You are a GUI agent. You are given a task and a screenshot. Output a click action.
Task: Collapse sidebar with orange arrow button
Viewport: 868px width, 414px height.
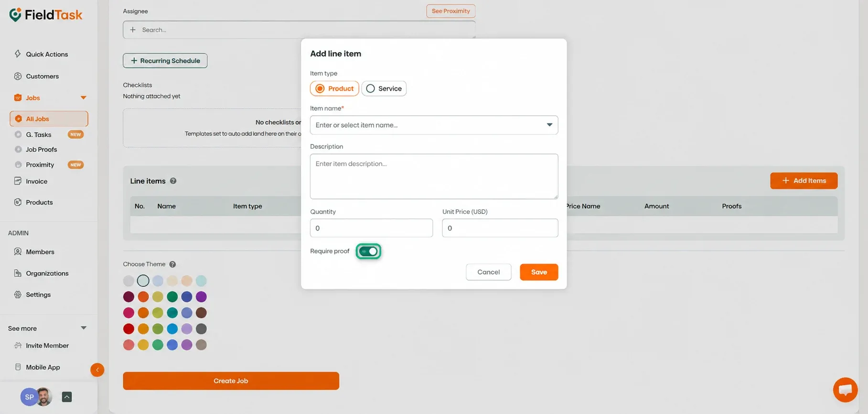click(97, 370)
